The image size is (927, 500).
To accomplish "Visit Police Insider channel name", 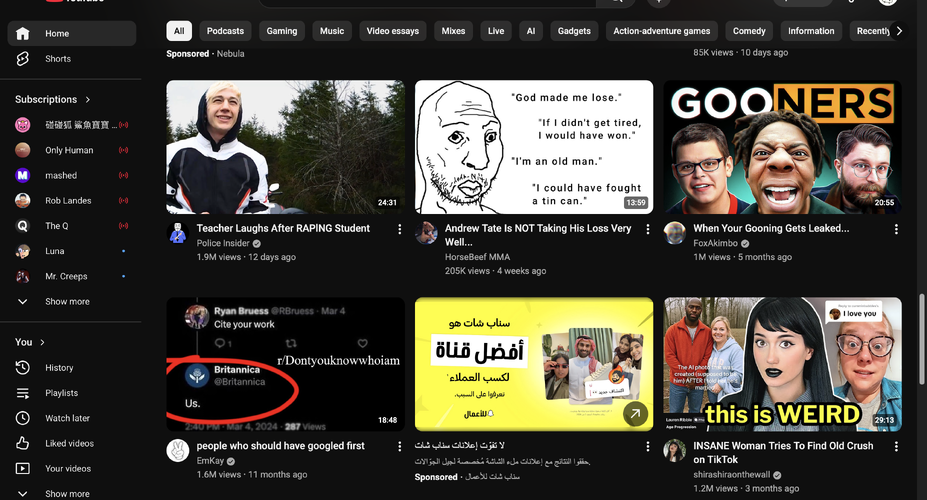I will tap(223, 243).
